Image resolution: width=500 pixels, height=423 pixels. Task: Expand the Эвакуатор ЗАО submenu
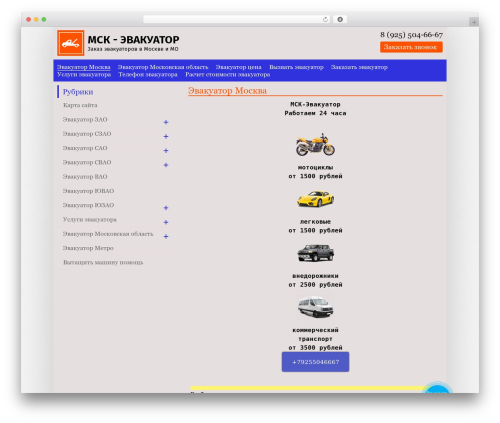[166, 122]
